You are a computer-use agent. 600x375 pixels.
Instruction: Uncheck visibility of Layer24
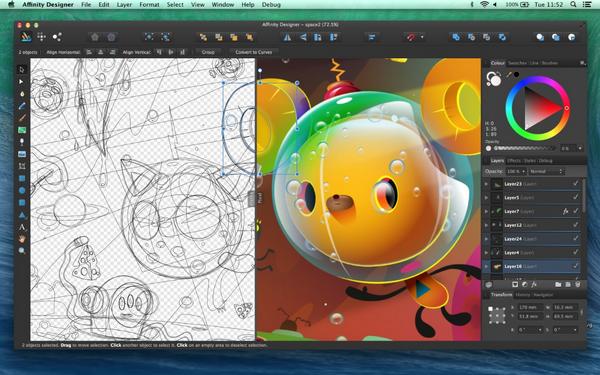pos(576,239)
